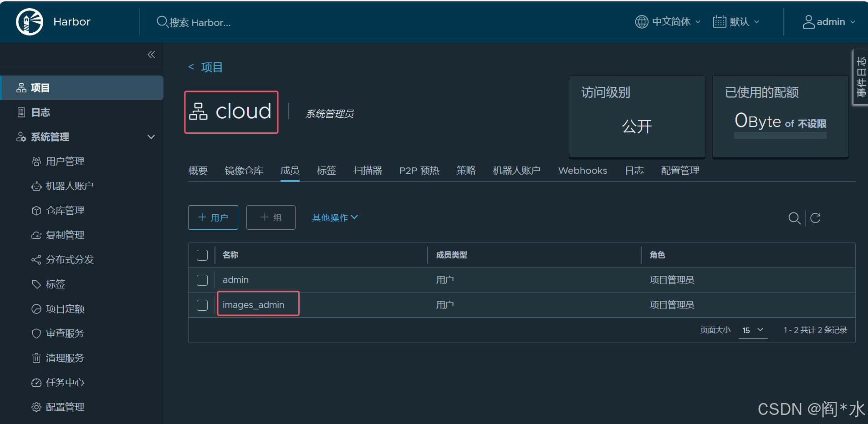This screenshot has height=424, width=868.
Task: Click the admin member name in table
Action: pyautogui.click(x=235, y=280)
